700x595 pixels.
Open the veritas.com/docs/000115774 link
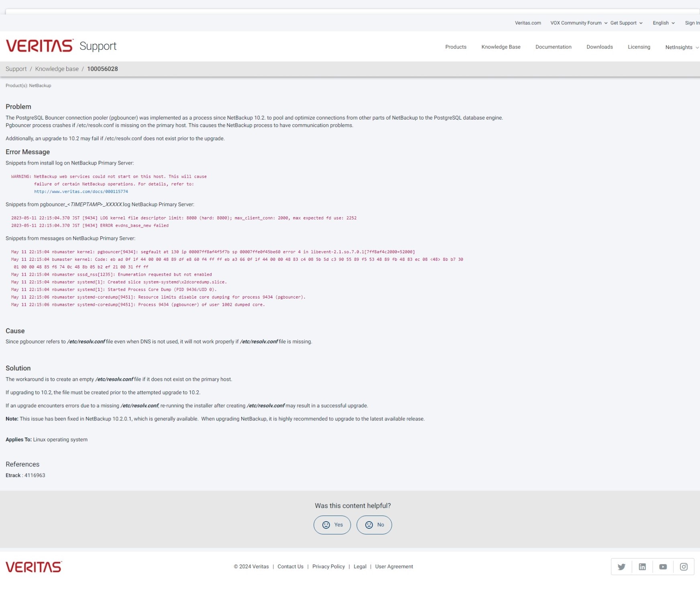(81, 191)
